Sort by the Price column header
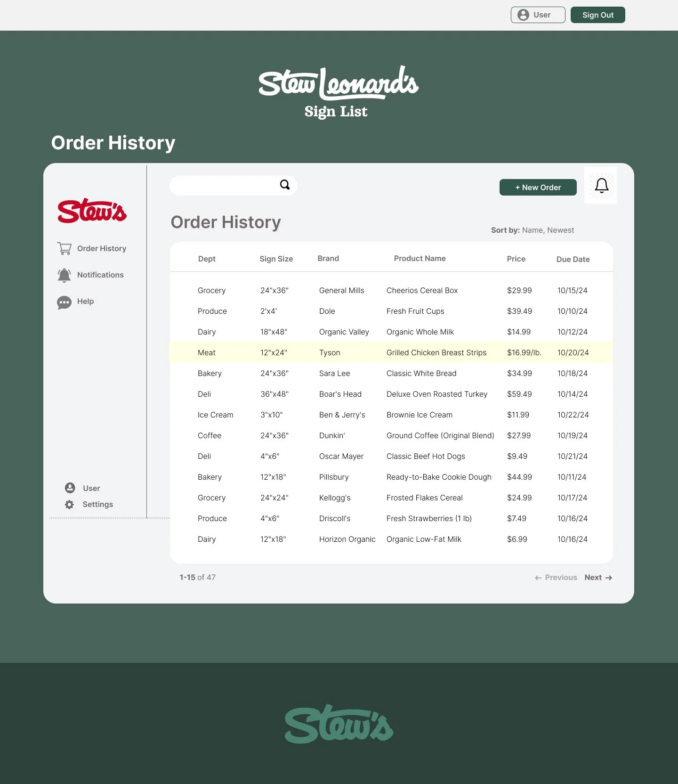Viewport: 678px width, 784px height. click(516, 259)
